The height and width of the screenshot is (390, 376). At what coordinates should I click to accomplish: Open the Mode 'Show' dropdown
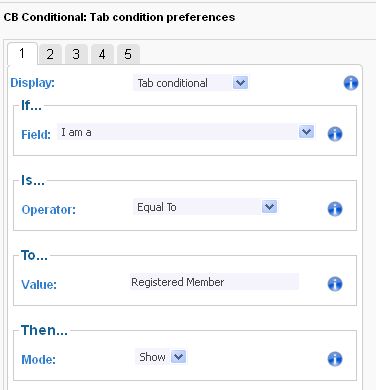pos(161,357)
